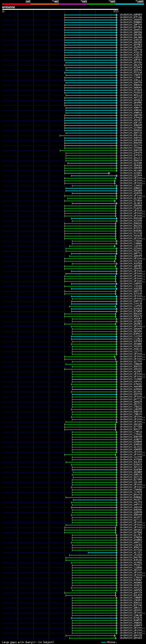The width and height of the screenshot is (146, 644).
Task: Select the UniRef100_P93819 label
Action: pyautogui.click(x=131, y=93)
